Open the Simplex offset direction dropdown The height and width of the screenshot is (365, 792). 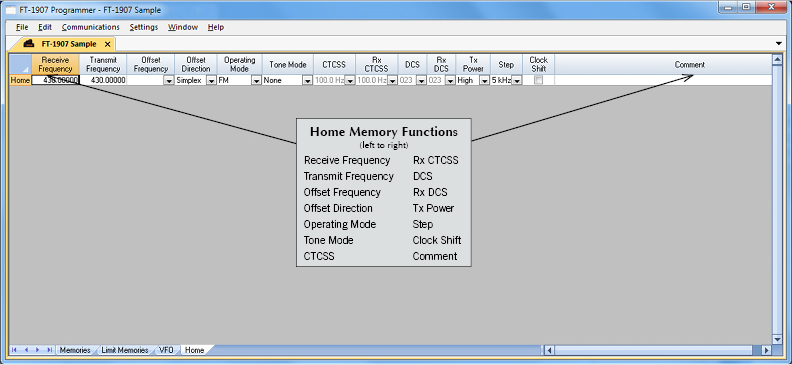(211, 81)
